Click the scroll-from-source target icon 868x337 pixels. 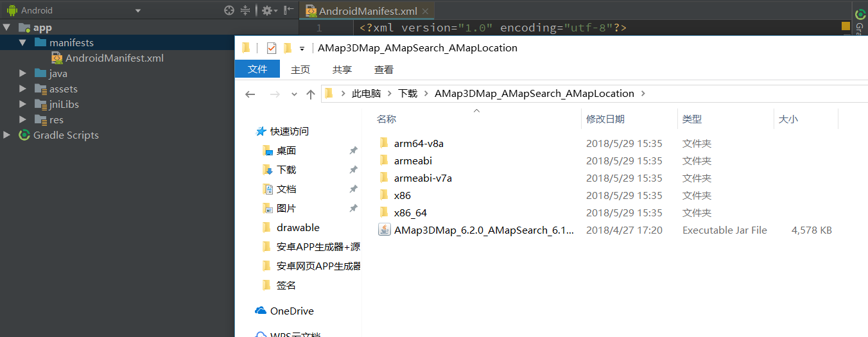pos(229,10)
